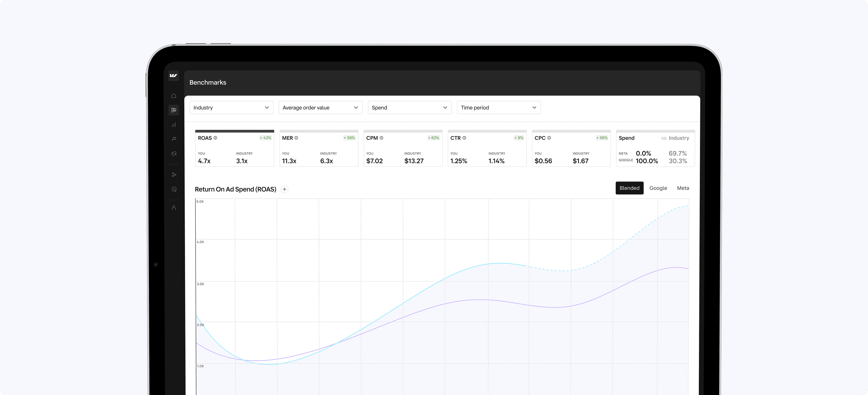Open the Industry dropdown

pyautogui.click(x=231, y=108)
